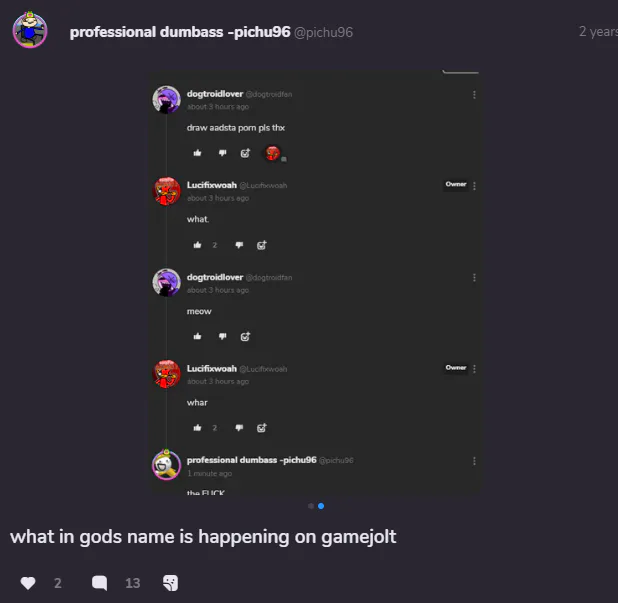The height and width of the screenshot is (603, 618).
Task: Open more options on dogtroidlover's first comment
Action: pos(474,95)
